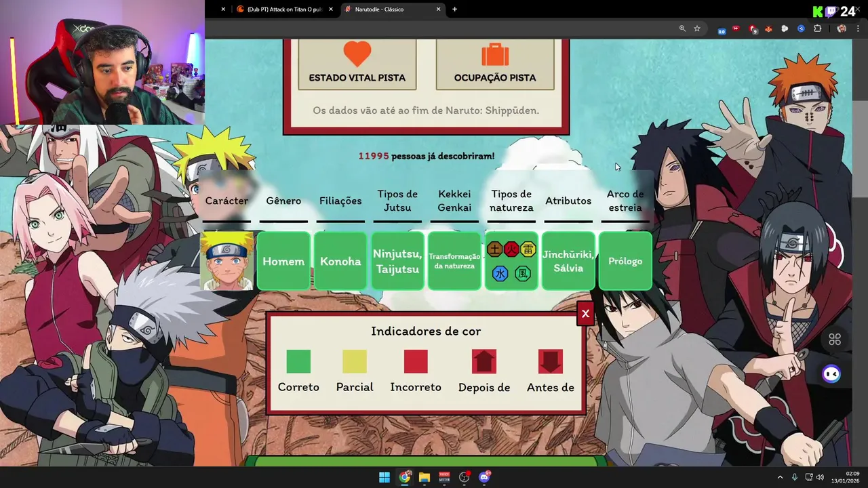Click the earth nature type icon

(x=495, y=249)
